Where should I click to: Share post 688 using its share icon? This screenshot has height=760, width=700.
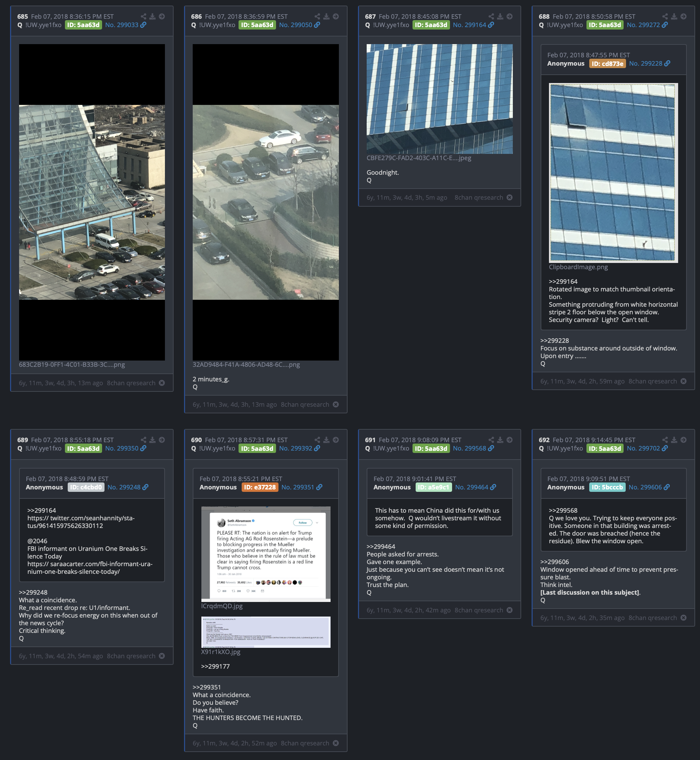pos(665,16)
